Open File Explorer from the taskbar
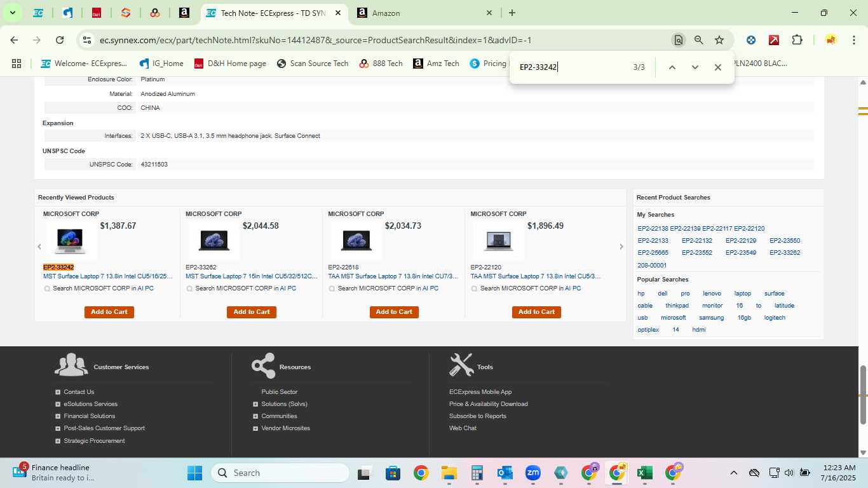Screen dimensions: 868x488 click(449, 473)
